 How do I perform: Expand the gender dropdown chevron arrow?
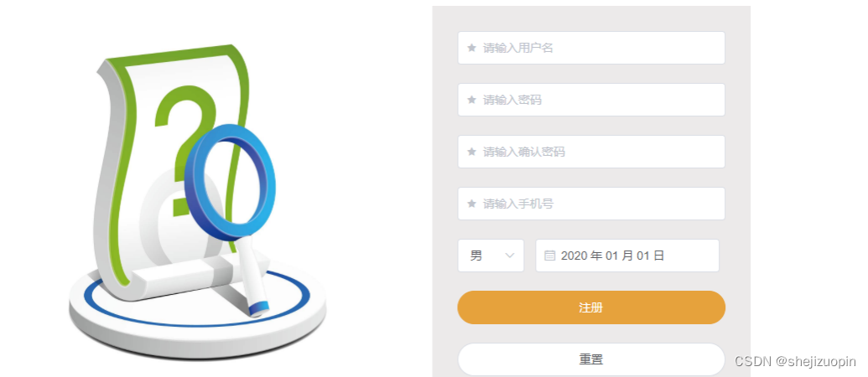(x=511, y=256)
